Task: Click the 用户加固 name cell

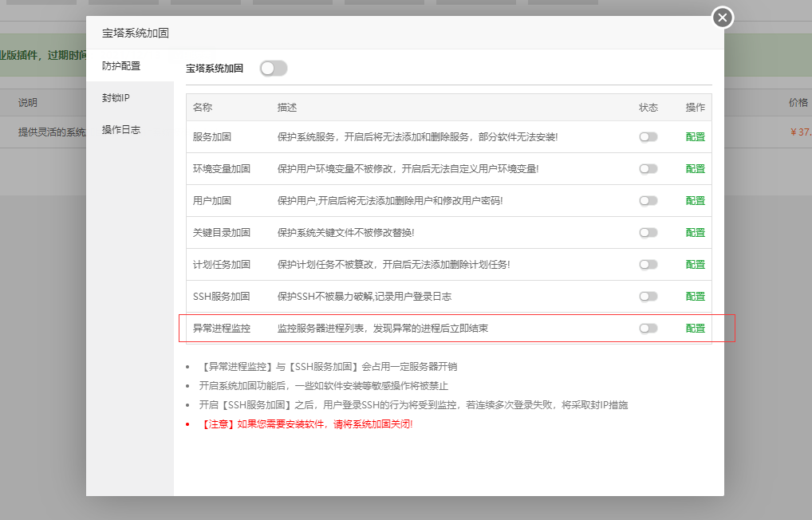Action: click(x=212, y=201)
